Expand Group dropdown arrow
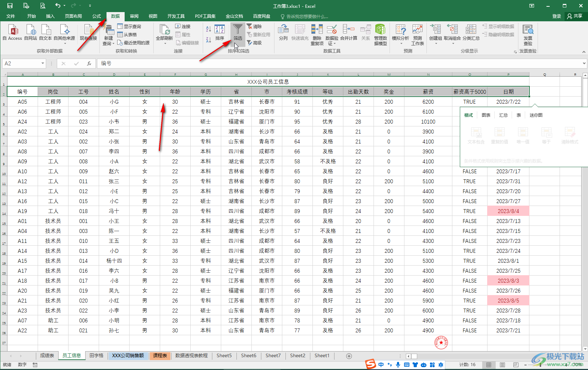588x370 pixels. 436,44
